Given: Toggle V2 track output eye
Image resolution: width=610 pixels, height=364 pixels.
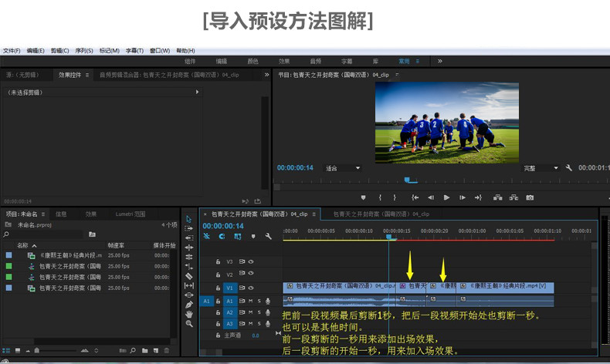Looking at the screenshot, I should pos(251,273).
